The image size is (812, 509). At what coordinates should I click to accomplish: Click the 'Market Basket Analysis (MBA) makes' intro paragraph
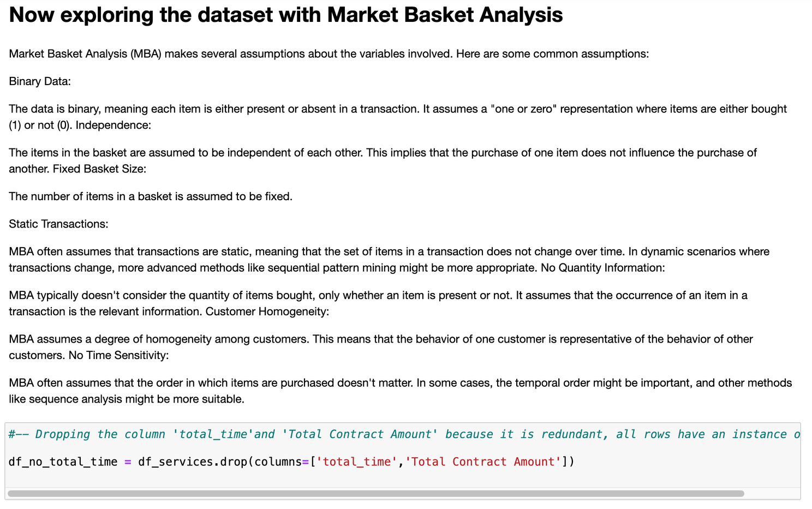[x=329, y=53]
